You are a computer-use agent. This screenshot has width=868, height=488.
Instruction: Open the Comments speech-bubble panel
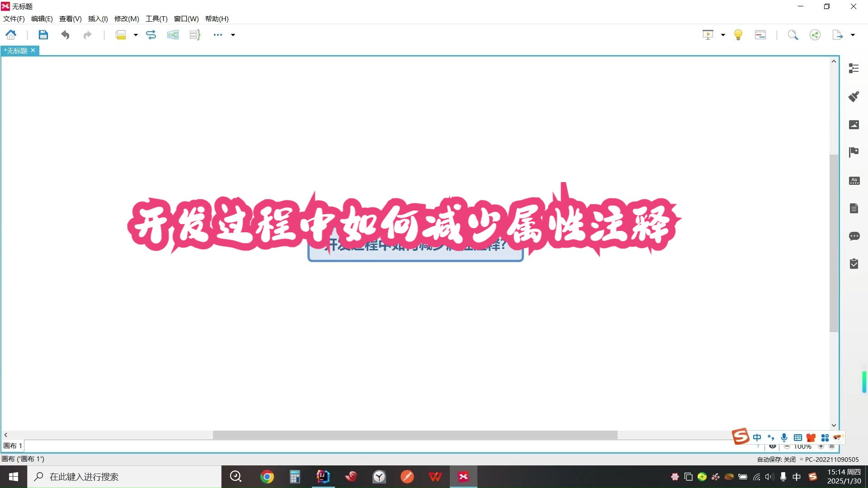pyautogui.click(x=854, y=236)
